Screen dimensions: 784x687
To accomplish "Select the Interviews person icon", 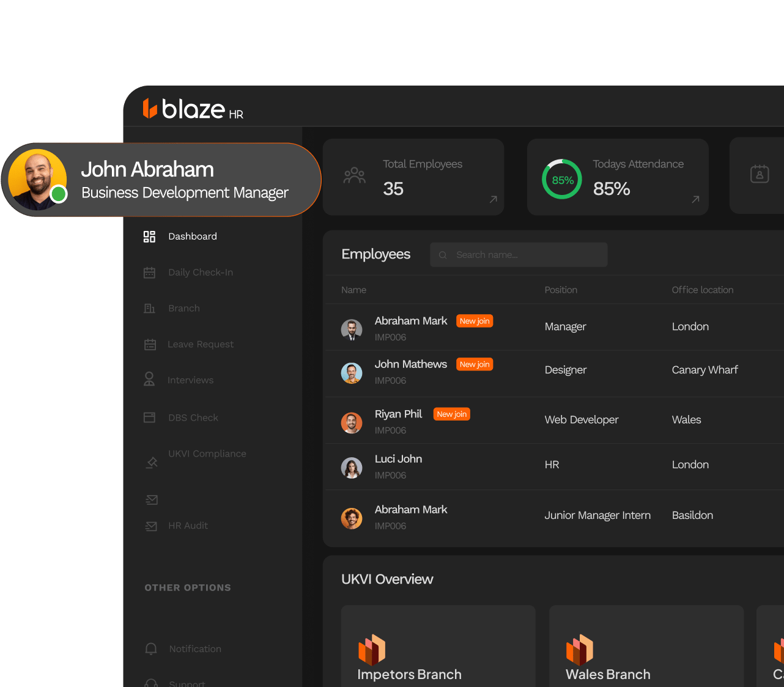I will [x=149, y=379].
